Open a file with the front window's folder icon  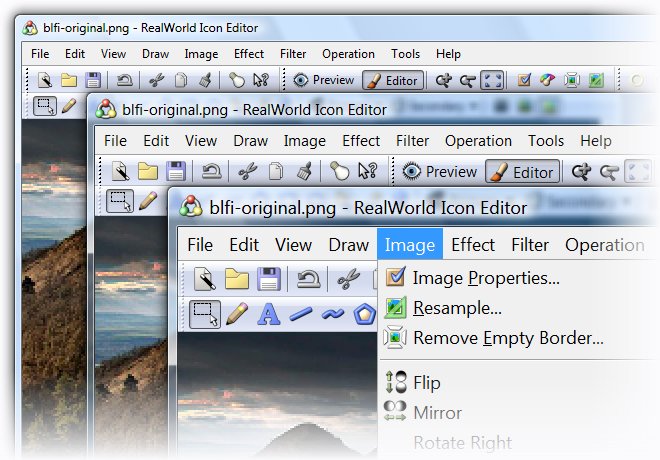click(x=237, y=279)
